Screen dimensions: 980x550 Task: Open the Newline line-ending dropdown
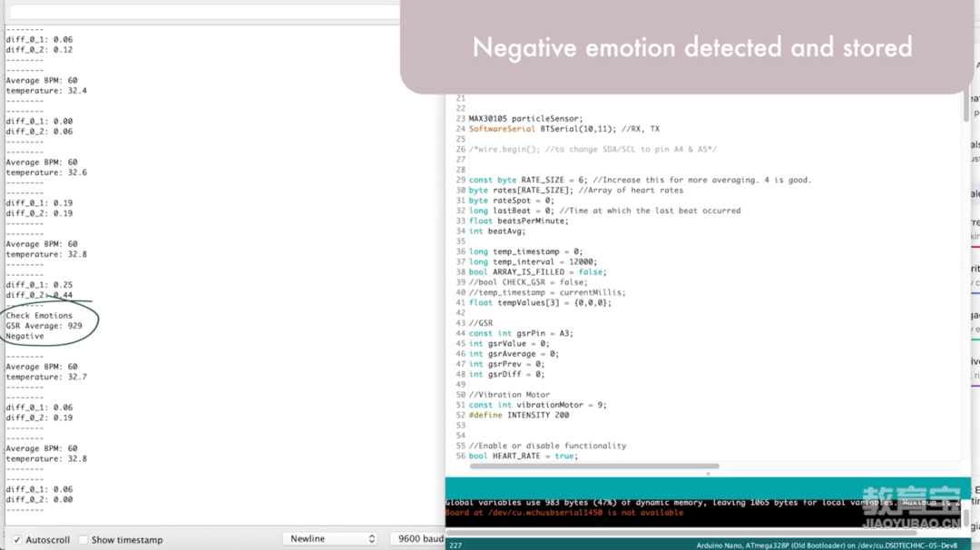(330, 539)
